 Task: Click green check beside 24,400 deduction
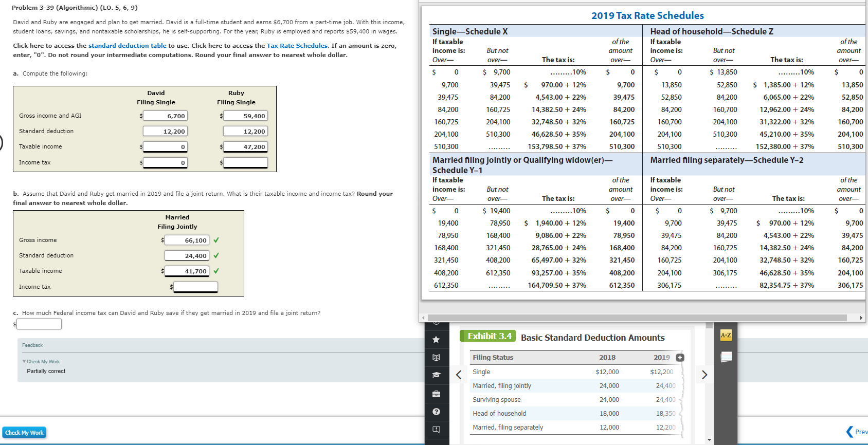click(216, 255)
